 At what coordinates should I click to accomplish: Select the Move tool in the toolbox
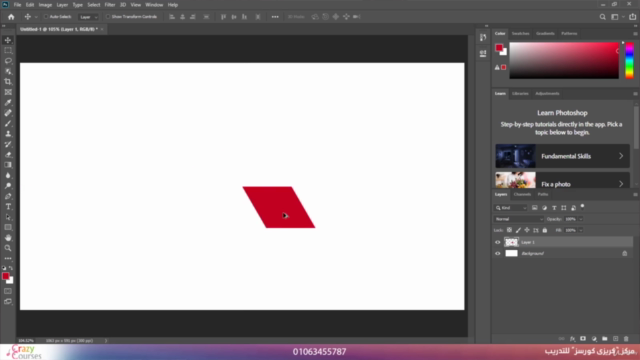click(8, 40)
